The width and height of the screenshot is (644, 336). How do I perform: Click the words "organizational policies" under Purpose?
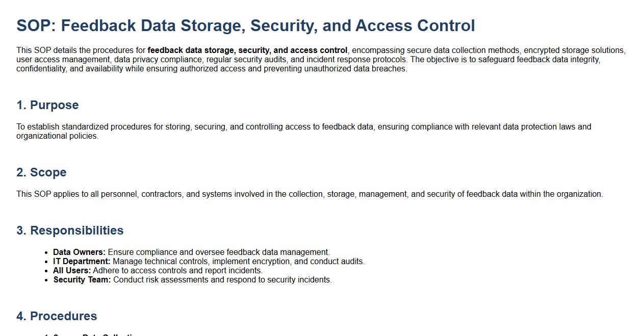(x=57, y=136)
